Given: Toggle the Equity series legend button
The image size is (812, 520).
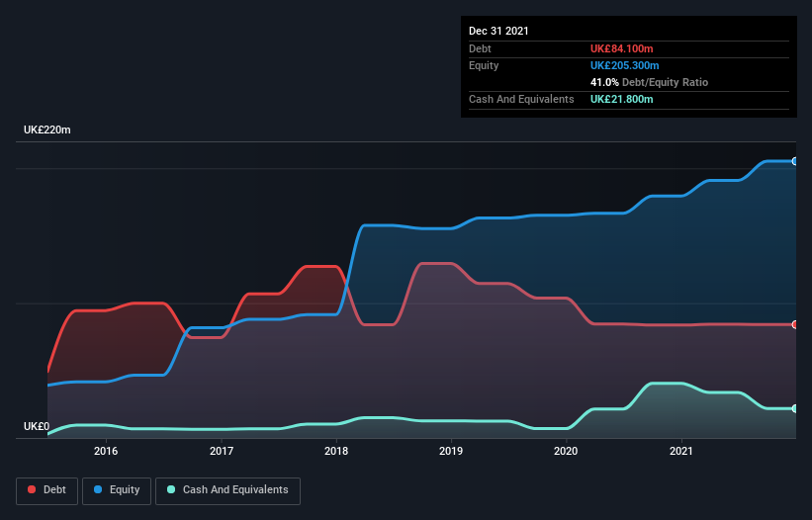Looking at the screenshot, I should [x=117, y=490].
